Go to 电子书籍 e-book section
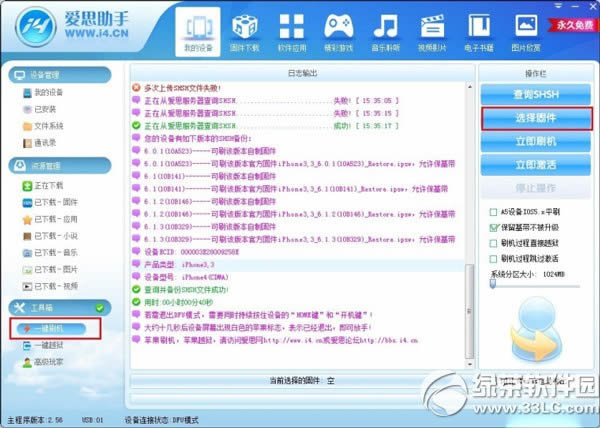Screen dimensions: 600x428 [x=479, y=33]
